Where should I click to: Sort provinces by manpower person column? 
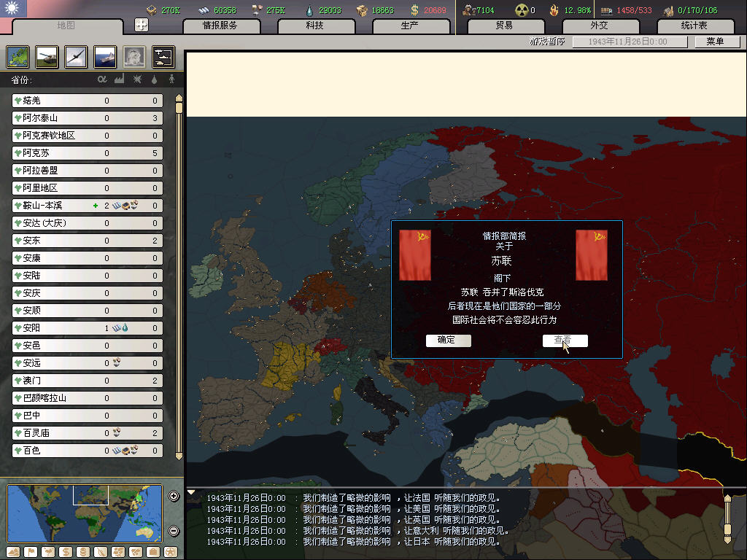[172, 79]
